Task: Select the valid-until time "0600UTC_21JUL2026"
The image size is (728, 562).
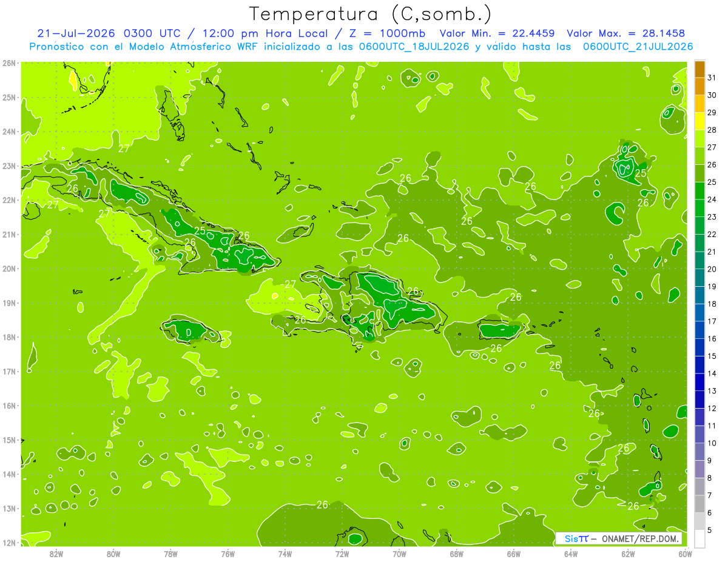Action: click(638, 46)
